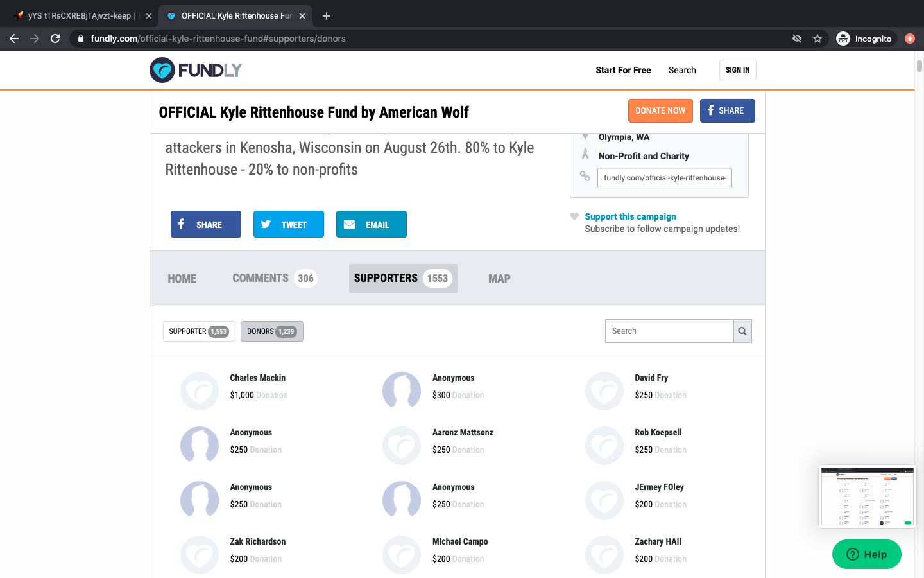Click the EMAIL button
Image resolution: width=924 pixels, height=578 pixels.
point(372,224)
